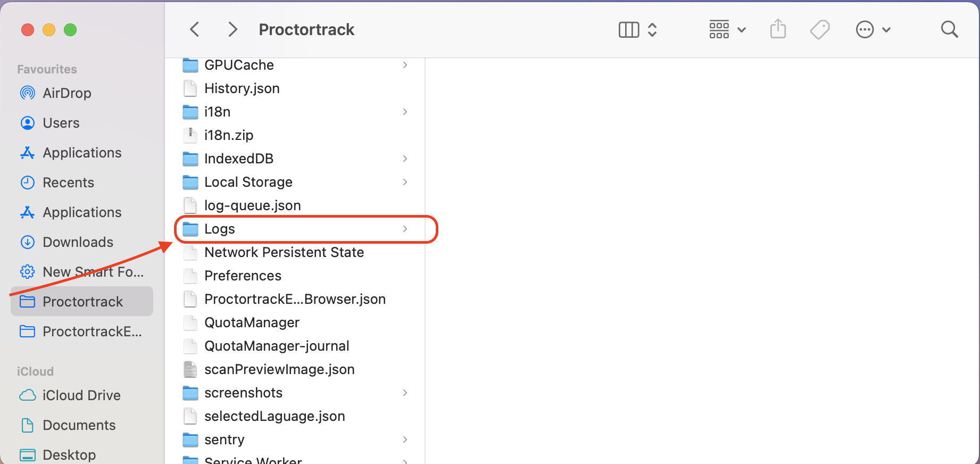Open the Applications sidebar item below Recents
Viewport: 980px width, 464px height.
tap(81, 212)
